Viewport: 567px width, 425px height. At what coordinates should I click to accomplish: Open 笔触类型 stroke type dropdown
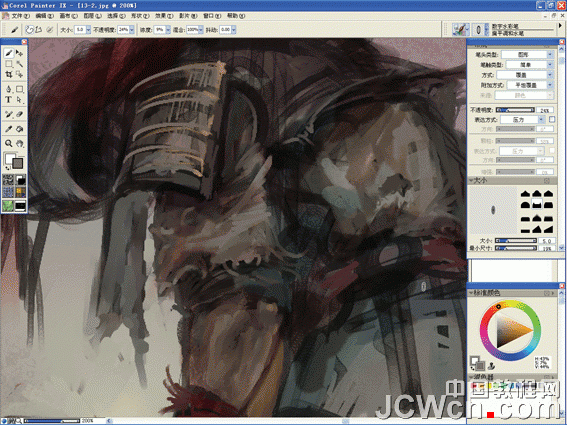[529, 65]
